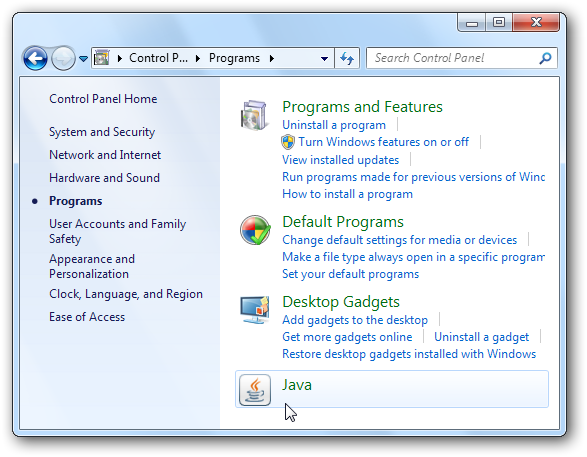Image resolution: width=587 pixels, height=457 pixels.
Task: Go to Control Panel Home
Action: (103, 99)
